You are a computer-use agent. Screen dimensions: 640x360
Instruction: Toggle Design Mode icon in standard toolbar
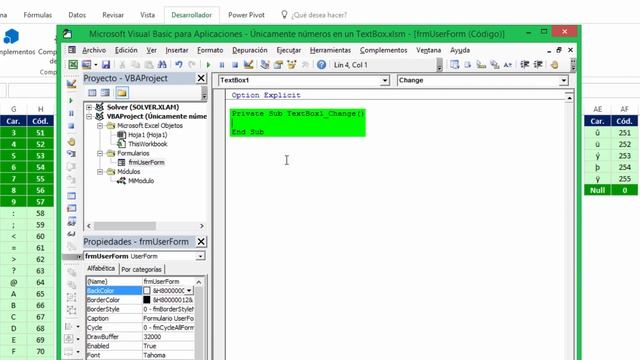(x=248, y=64)
